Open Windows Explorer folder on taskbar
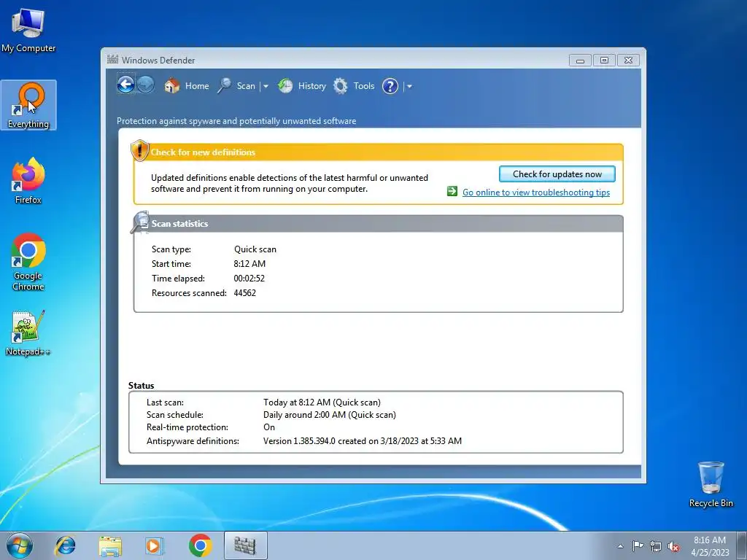 click(110, 545)
